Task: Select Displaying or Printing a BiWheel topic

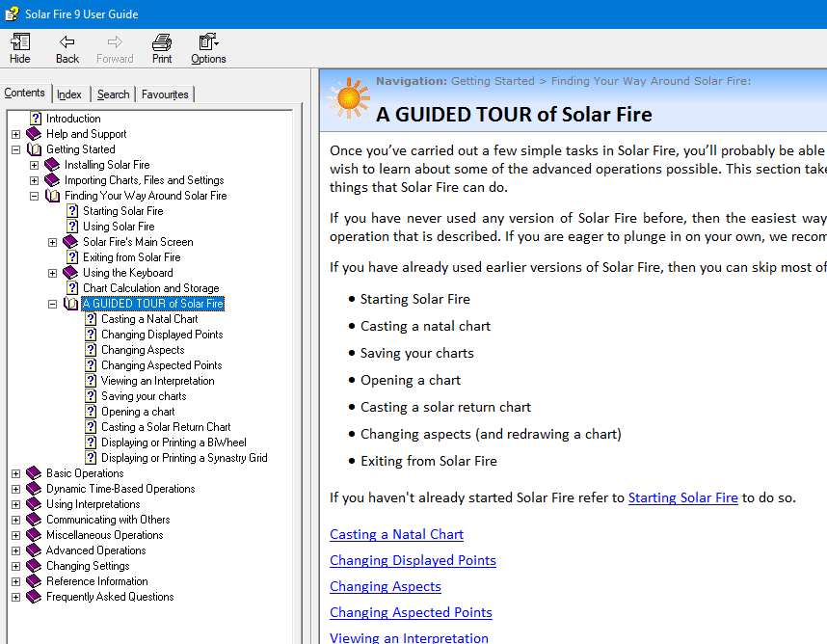Action: click(173, 443)
